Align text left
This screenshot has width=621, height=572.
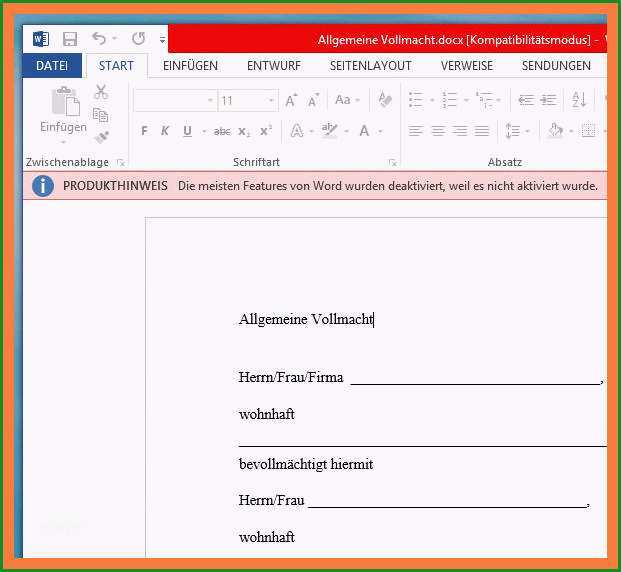pyautogui.click(x=416, y=130)
